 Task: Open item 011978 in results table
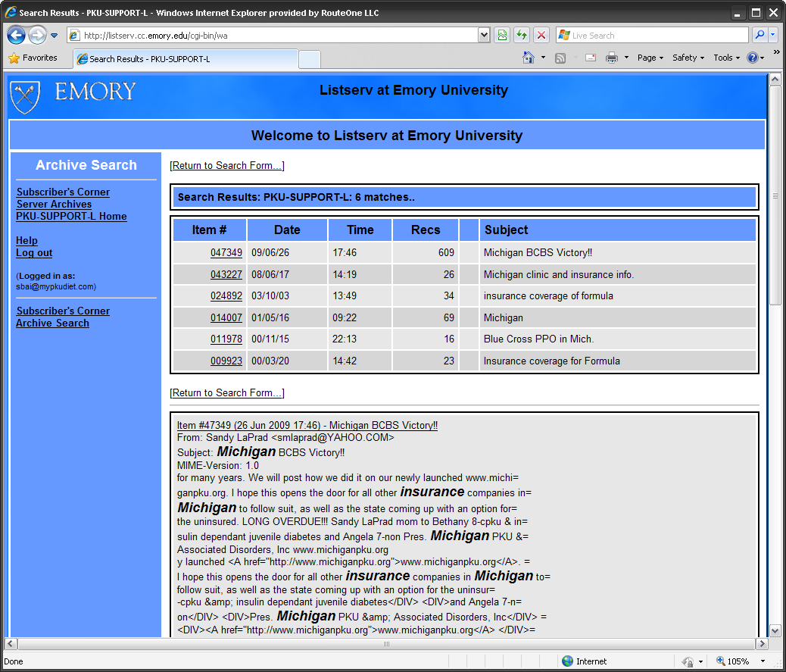[x=226, y=339]
